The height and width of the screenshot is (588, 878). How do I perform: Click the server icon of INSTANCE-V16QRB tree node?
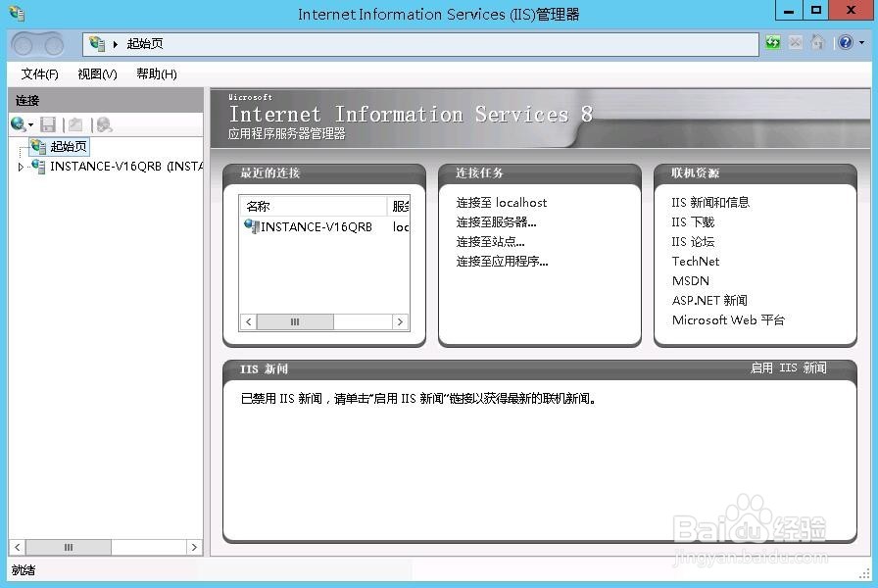click(38, 167)
